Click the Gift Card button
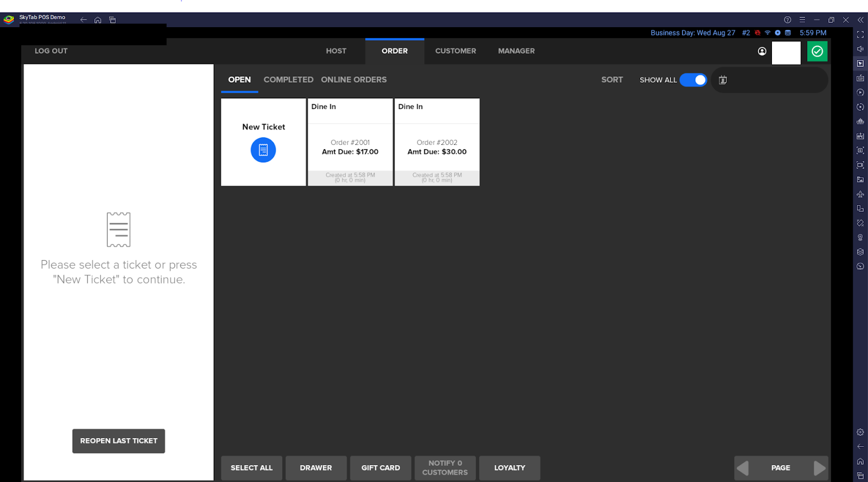The height and width of the screenshot is (482, 868). click(380, 468)
